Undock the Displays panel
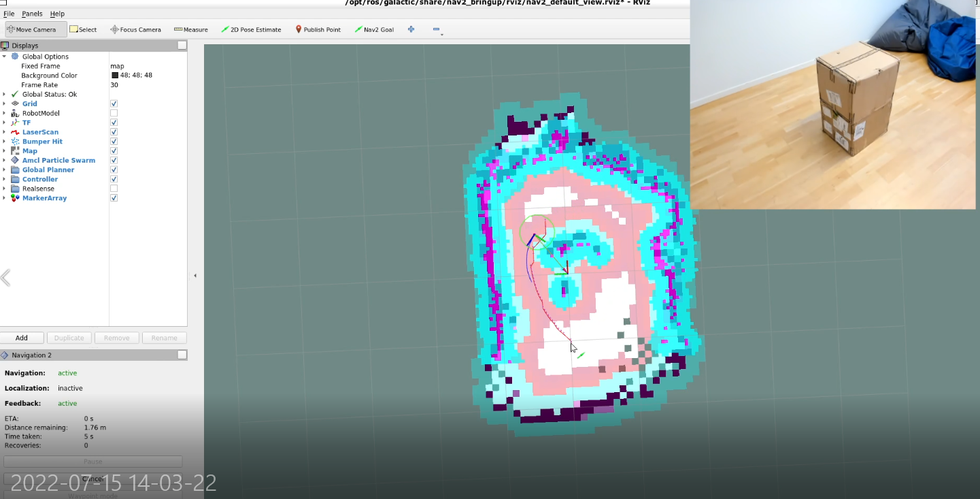 (x=182, y=46)
